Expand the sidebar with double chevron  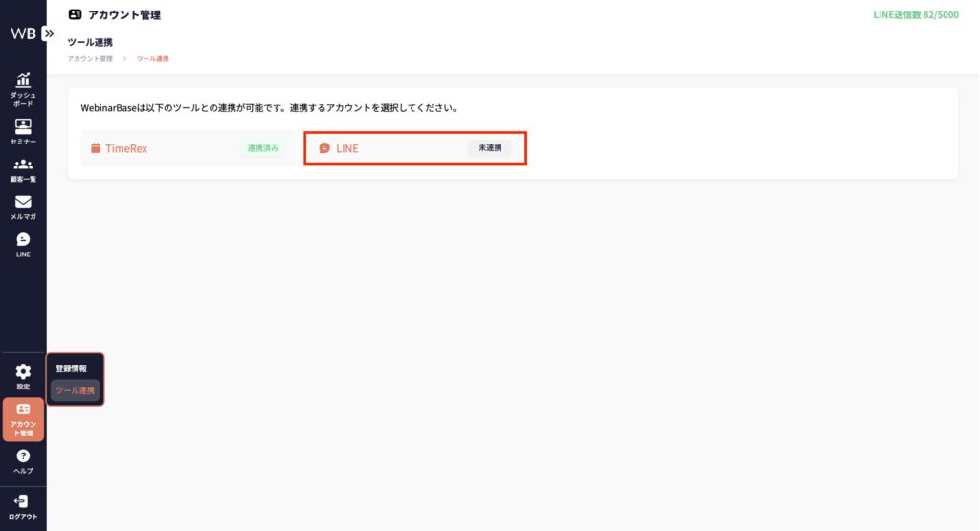[49, 33]
